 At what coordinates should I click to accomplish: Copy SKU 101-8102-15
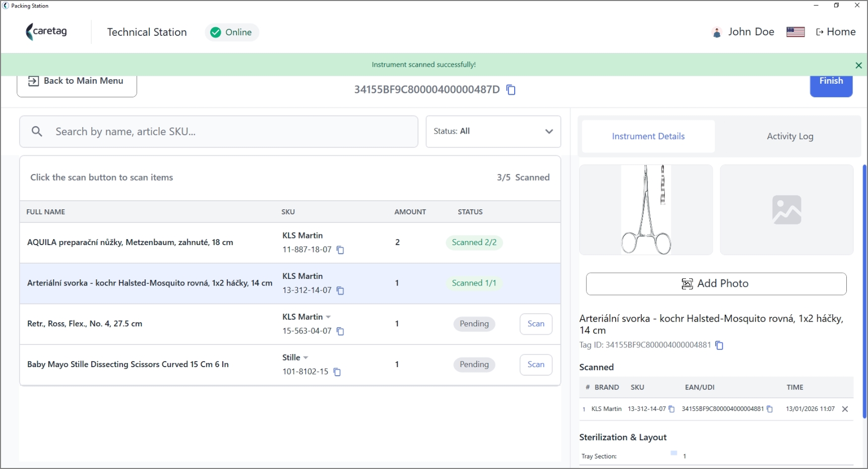tap(337, 372)
